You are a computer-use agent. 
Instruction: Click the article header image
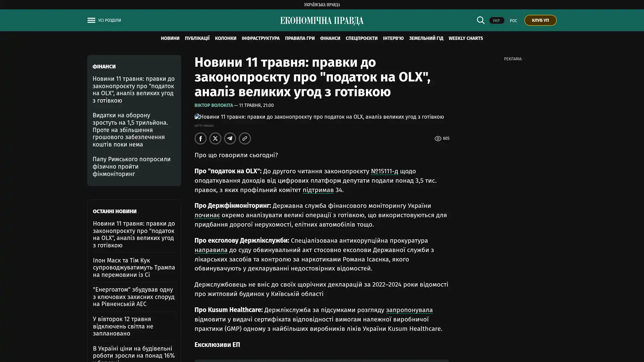pyautogui.click(x=319, y=117)
